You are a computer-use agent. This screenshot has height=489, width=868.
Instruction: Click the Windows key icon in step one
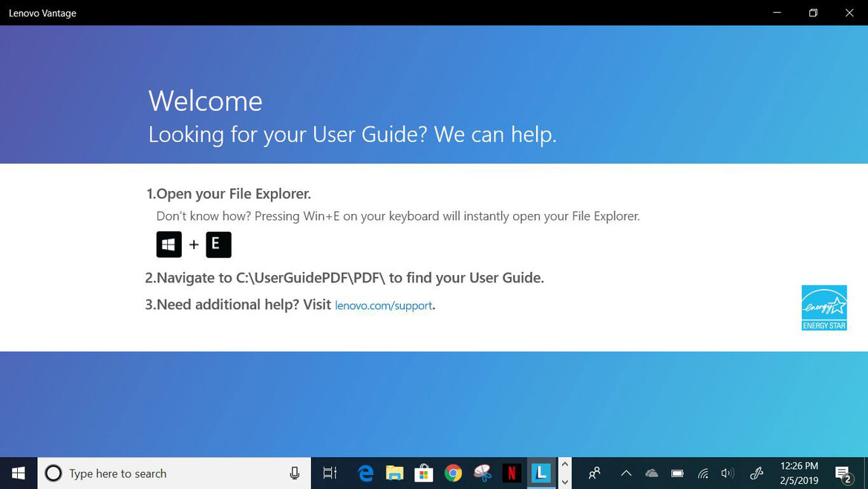169,244
